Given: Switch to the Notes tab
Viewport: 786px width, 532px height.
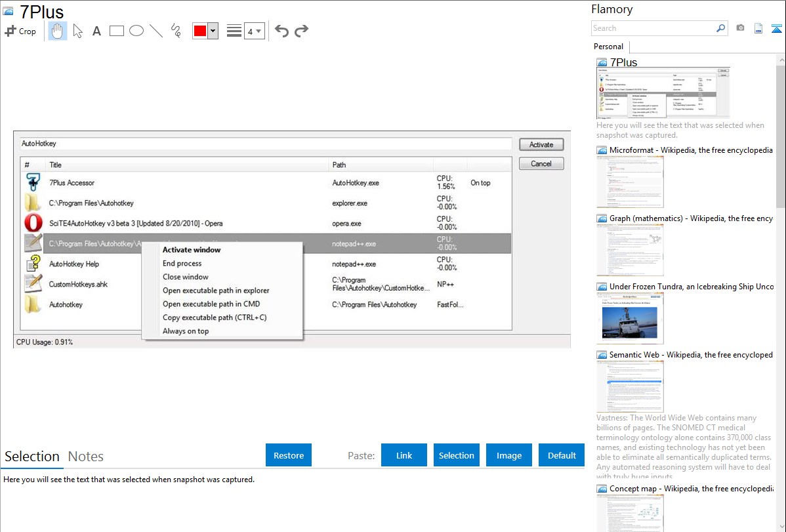Looking at the screenshot, I should (x=85, y=457).
